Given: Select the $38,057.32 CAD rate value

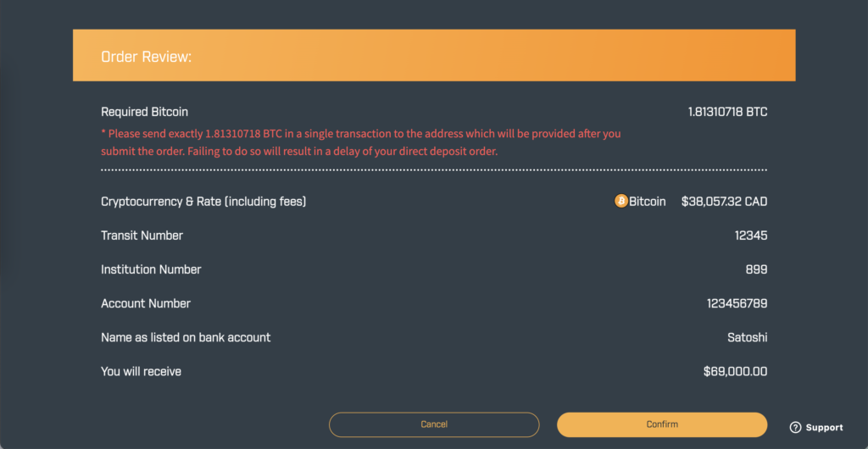Looking at the screenshot, I should (724, 202).
